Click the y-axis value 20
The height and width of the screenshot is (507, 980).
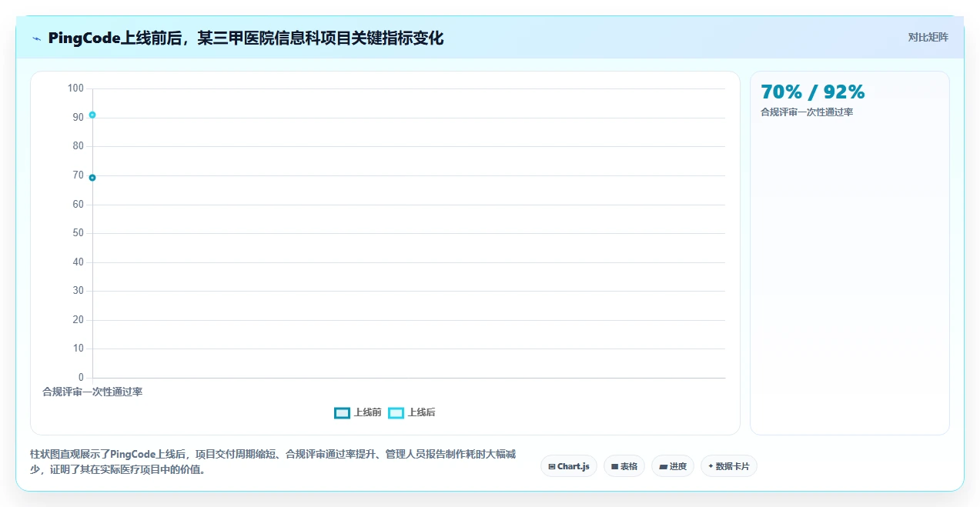tap(79, 320)
